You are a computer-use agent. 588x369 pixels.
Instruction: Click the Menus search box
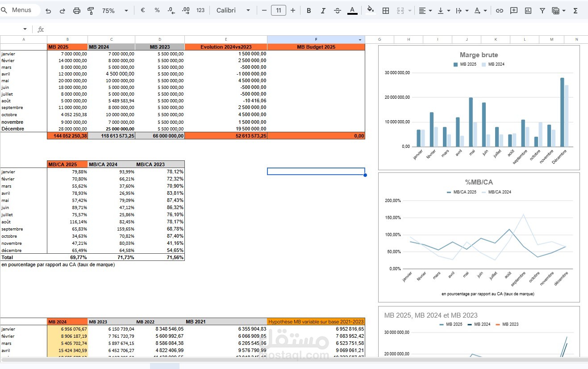pyautogui.click(x=20, y=10)
